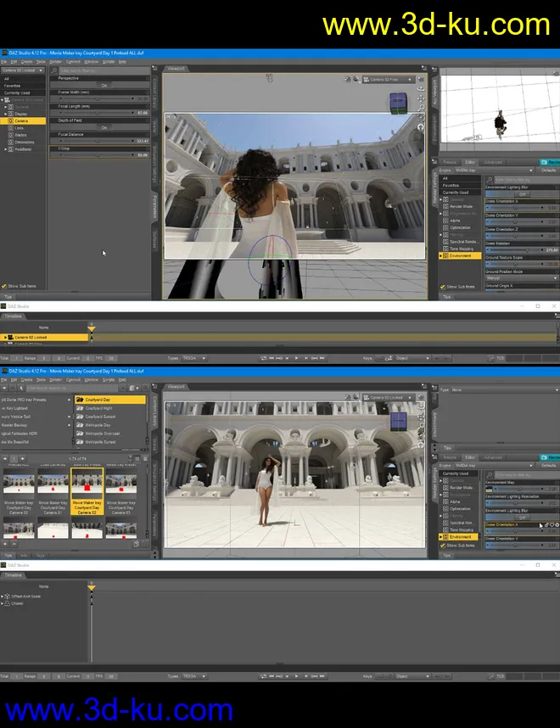This screenshot has width=560, height=728.
Task: Select the Environment group in upper render settings
Action: 461,255
